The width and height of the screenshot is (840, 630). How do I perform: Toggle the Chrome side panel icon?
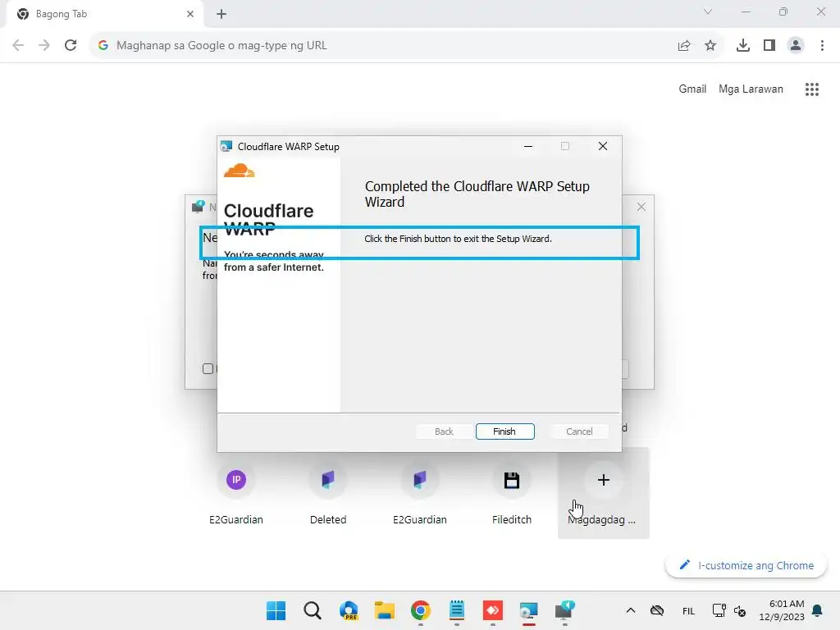click(769, 46)
